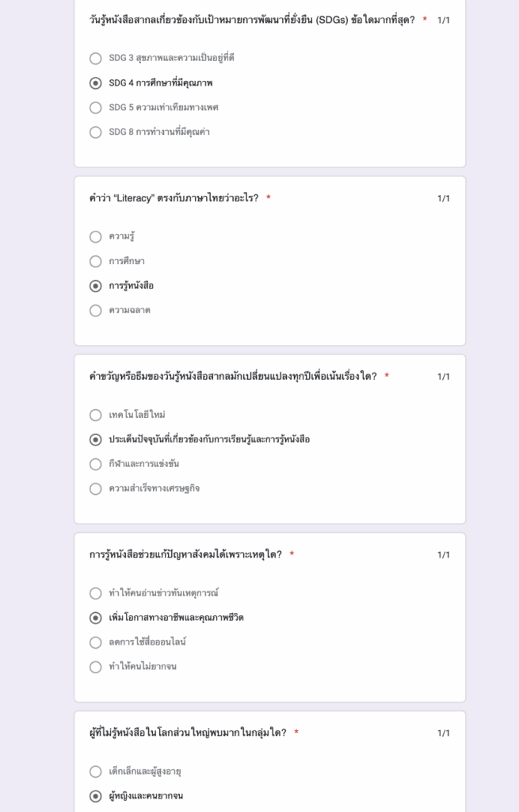Choose เพิ่มโอกาสทางอาชีพและคุณภาพชีวิต radio button
This screenshot has height=812, width=519.
(x=96, y=618)
